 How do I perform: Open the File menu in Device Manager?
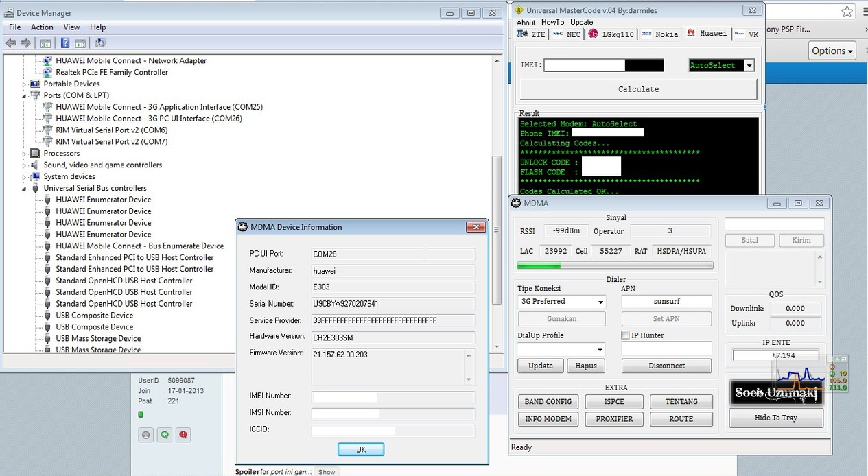coord(14,27)
